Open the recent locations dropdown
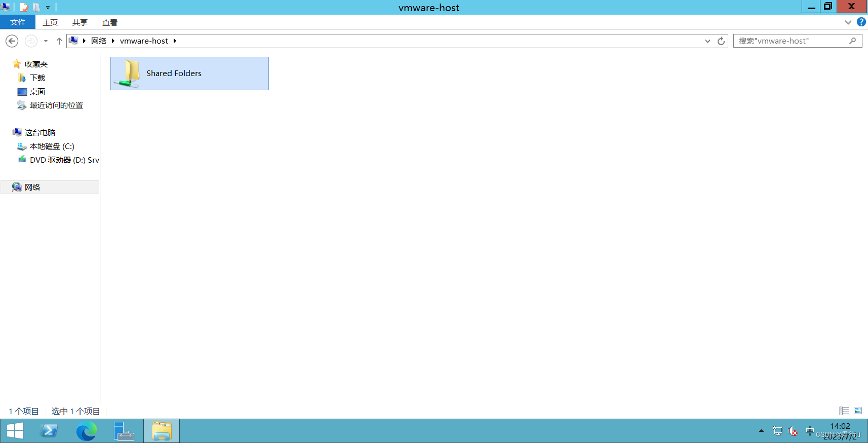The height and width of the screenshot is (443, 868). coord(46,41)
